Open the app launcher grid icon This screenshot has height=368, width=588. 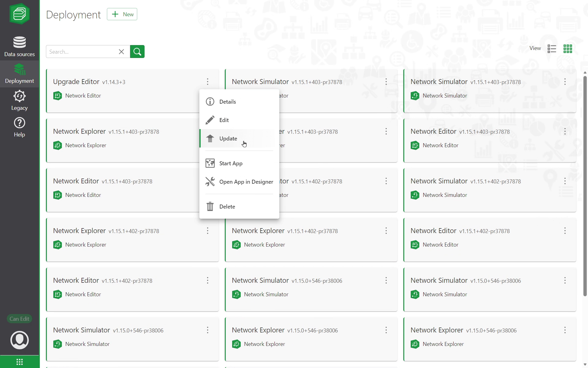pos(20,362)
